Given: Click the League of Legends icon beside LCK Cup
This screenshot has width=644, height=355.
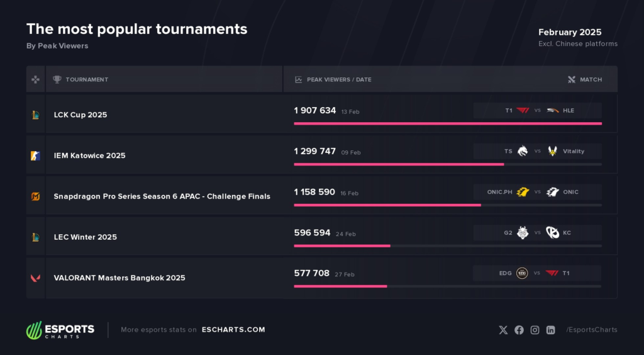Looking at the screenshot, I should point(36,115).
